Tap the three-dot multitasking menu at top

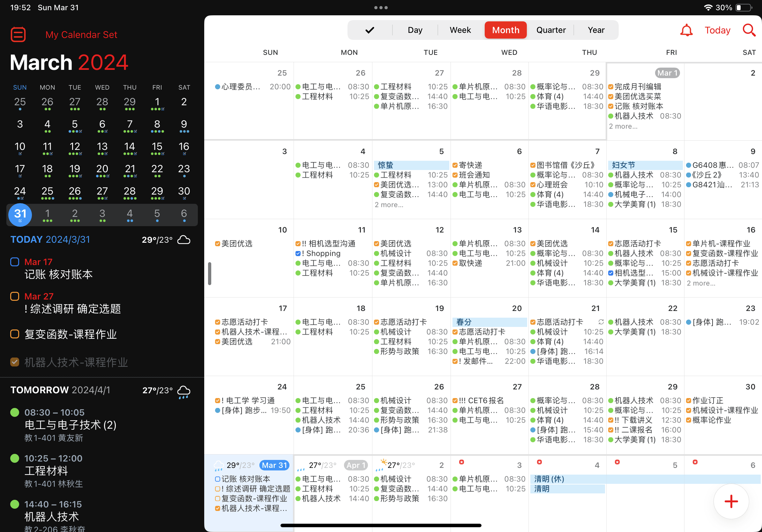pos(381,7)
